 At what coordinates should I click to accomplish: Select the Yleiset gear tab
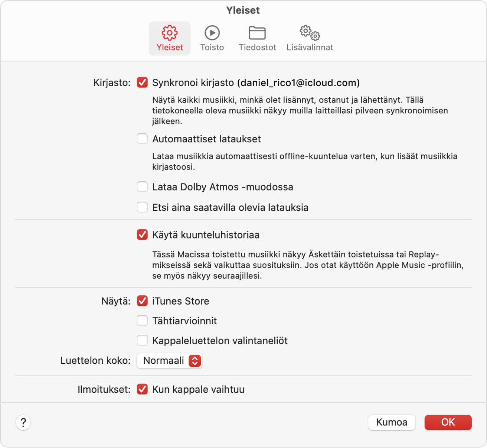click(170, 38)
